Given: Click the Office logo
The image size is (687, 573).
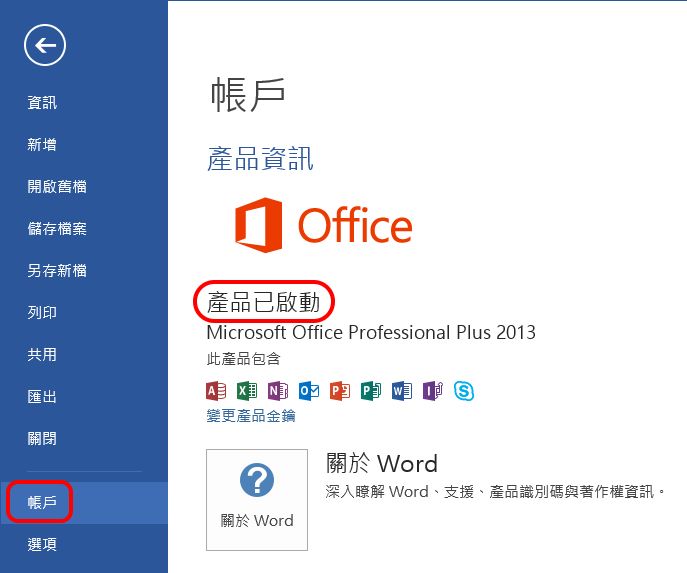Looking at the screenshot, I should point(323,225).
